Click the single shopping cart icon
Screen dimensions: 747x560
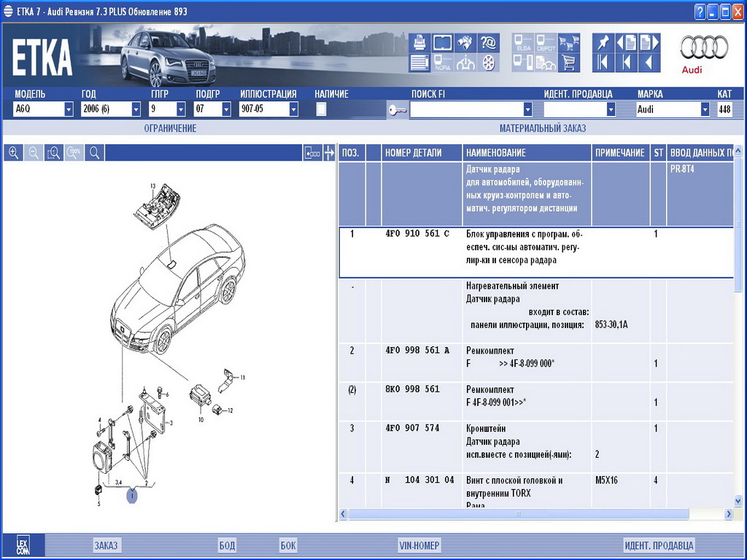click(x=569, y=63)
